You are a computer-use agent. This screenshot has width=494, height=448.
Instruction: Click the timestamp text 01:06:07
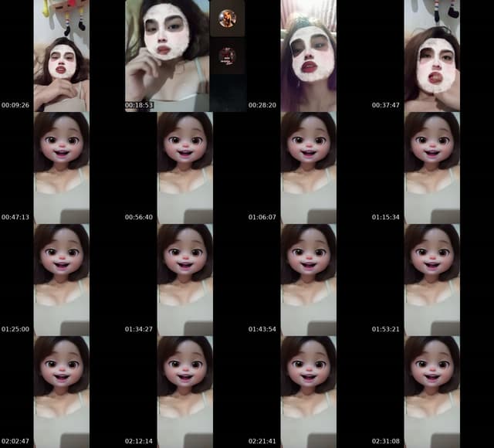262,217
